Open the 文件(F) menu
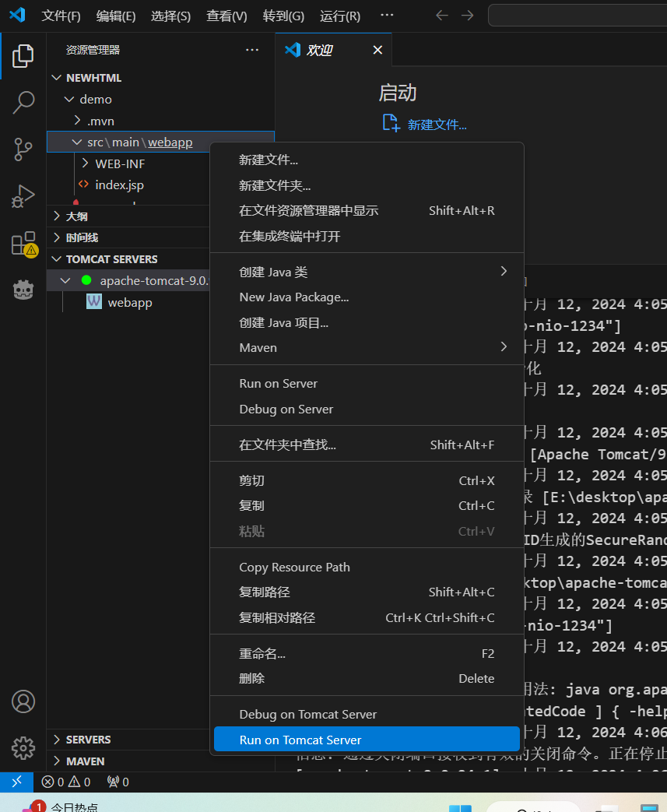The image size is (667, 812). pyautogui.click(x=61, y=16)
